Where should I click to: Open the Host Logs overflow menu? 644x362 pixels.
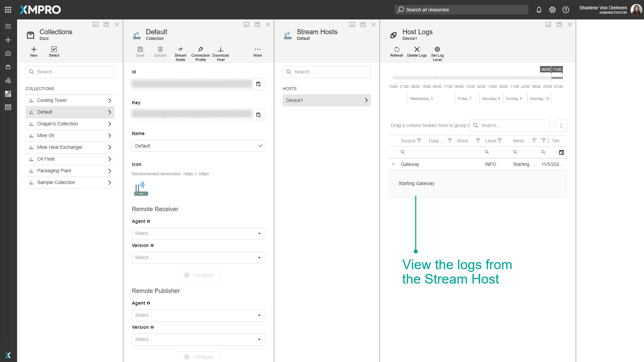click(x=561, y=126)
